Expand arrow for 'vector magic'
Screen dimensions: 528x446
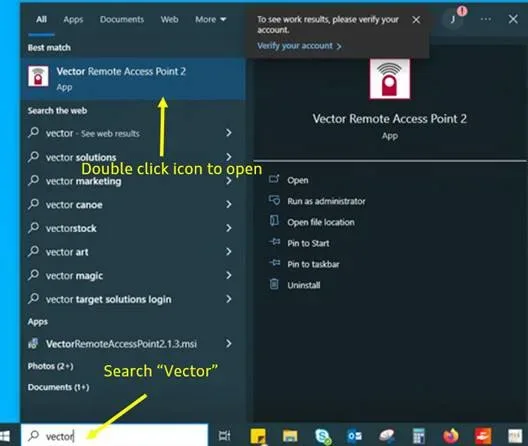[229, 275]
